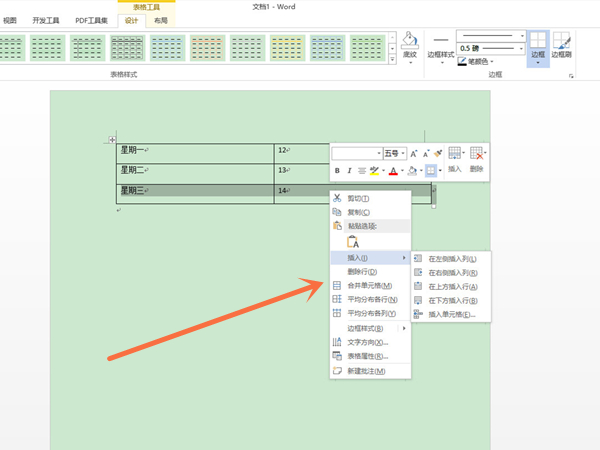600x450 pixels.
Task: Click the 插入 table icon in mini toolbar
Action: (455, 158)
